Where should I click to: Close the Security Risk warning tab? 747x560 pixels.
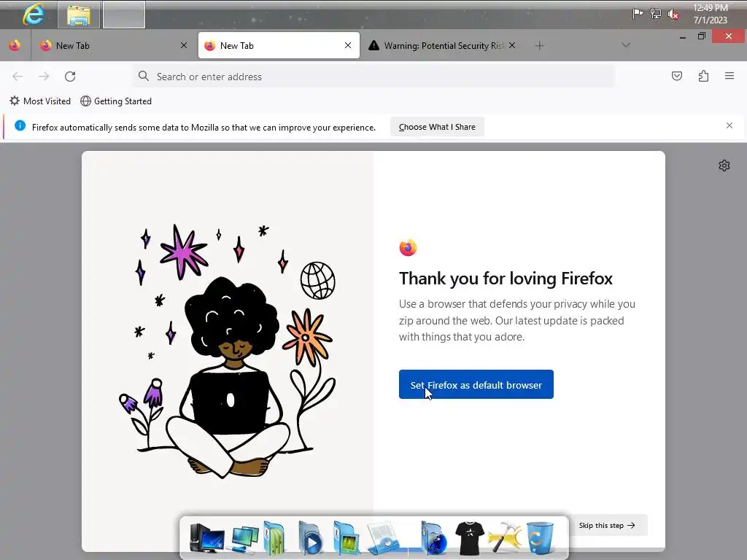(511, 45)
